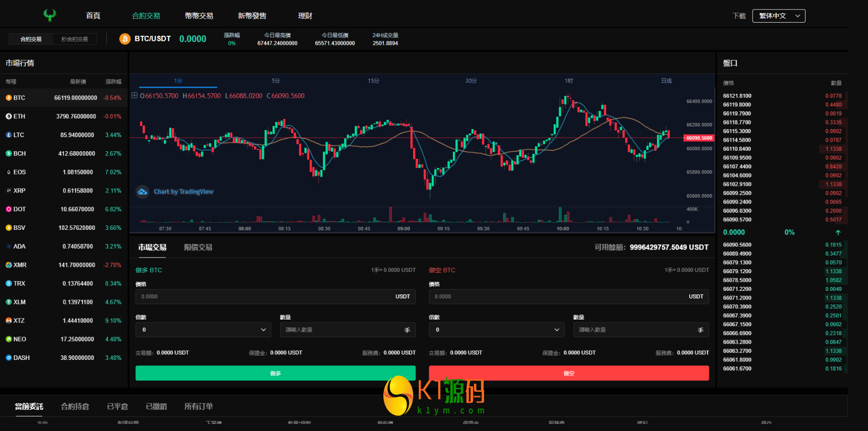Select the BTC coin icon in market list
The image size is (868, 431).
(x=9, y=98)
